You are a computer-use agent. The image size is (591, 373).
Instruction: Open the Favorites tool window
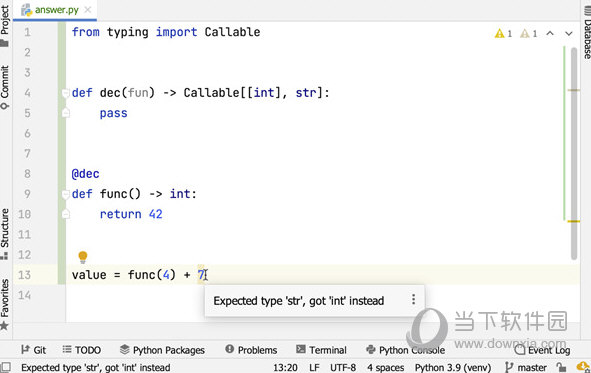point(5,304)
